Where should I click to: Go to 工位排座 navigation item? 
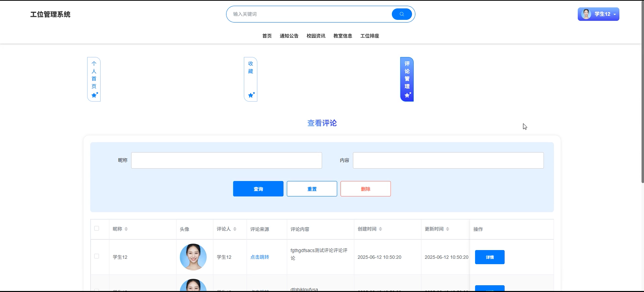click(369, 36)
